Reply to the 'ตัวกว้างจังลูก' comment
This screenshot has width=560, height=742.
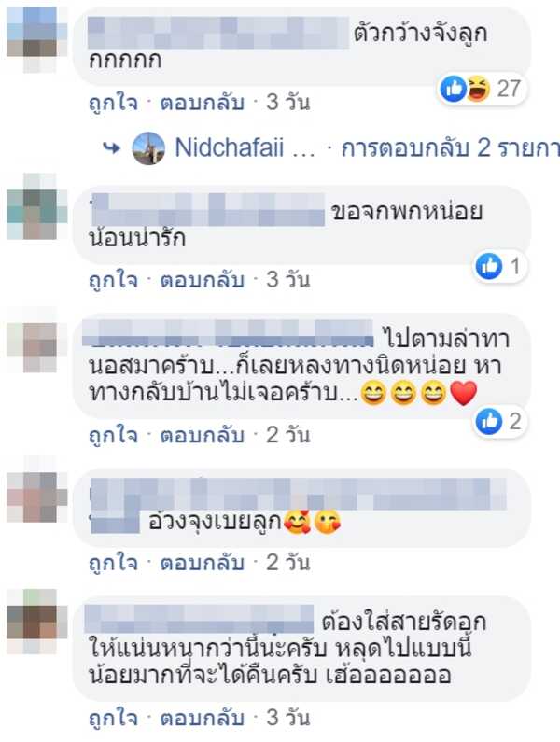tap(203, 103)
